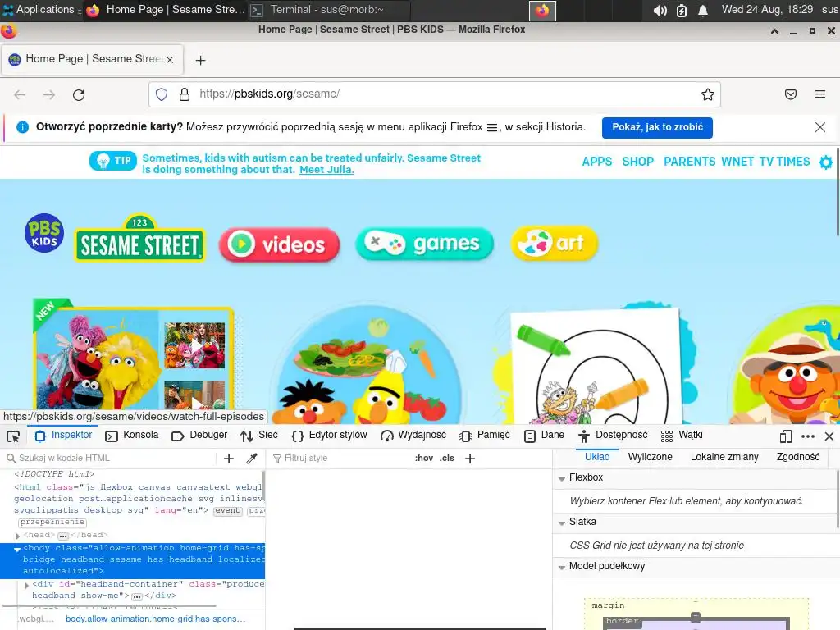The width and height of the screenshot is (840, 630).
Task: Click the games button
Action: coord(424,244)
